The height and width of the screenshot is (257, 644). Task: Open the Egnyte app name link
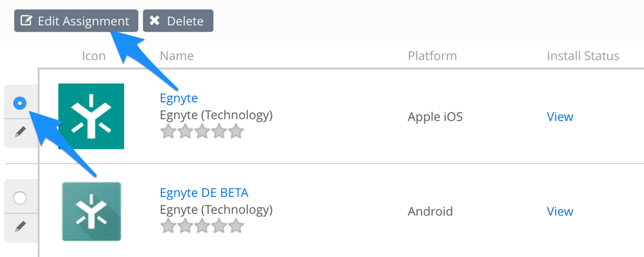(179, 98)
